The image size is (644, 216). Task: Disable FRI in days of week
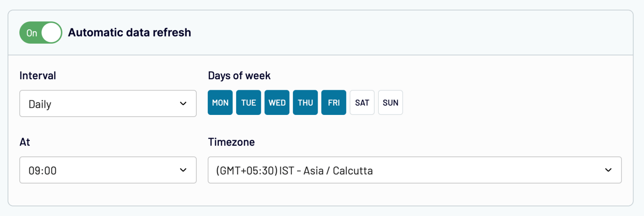pyautogui.click(x=334, y=103)
